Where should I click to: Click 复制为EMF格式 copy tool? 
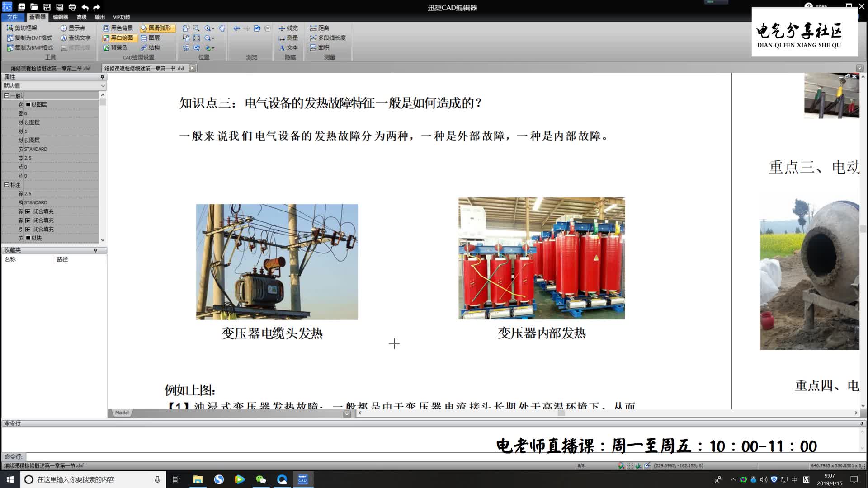(x=29, y=38)
